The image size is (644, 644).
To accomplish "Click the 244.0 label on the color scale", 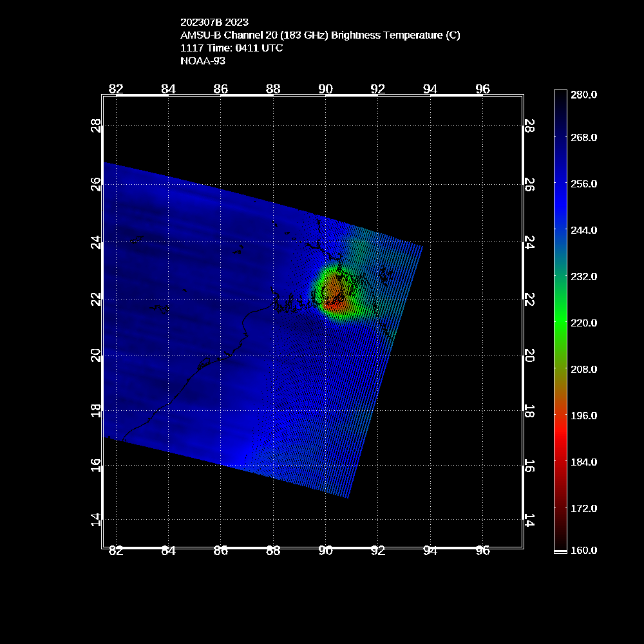I will click(x=583, y=230).
